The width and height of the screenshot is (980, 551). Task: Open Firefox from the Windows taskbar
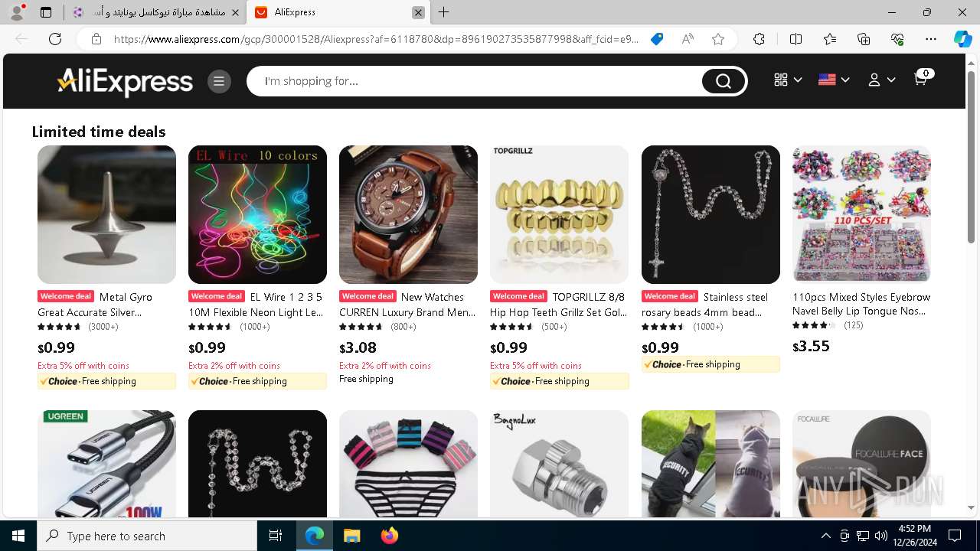tap(390, 536)
